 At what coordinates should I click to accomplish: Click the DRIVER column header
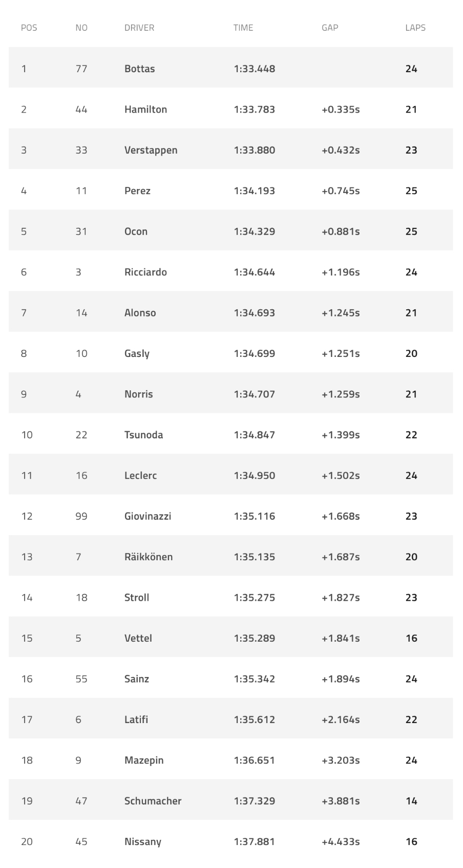[x=139, y=28]
